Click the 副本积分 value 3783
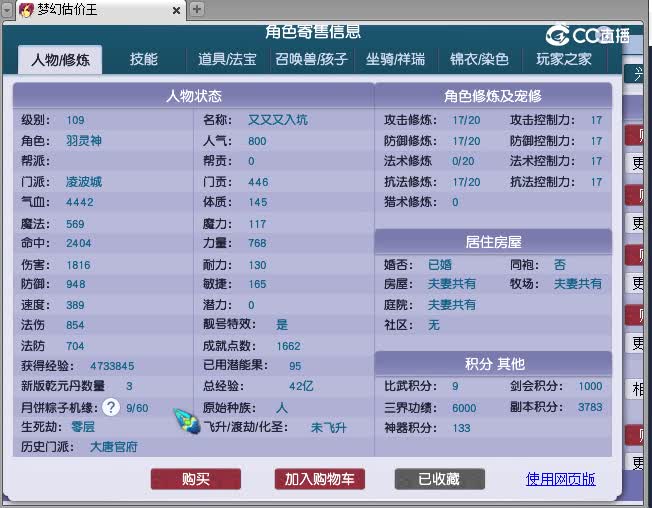This screenshot has width=652, height=508. [x=590, y=407]
